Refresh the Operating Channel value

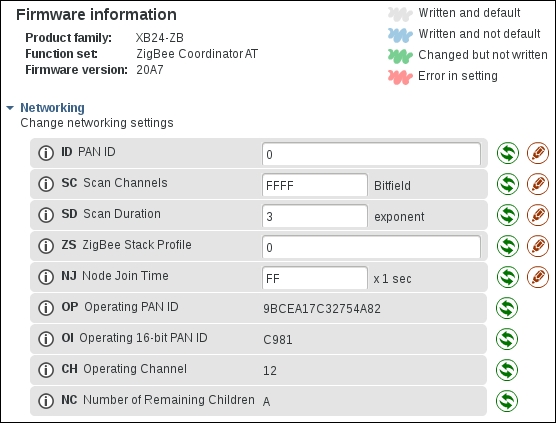(x=507, y=370)
